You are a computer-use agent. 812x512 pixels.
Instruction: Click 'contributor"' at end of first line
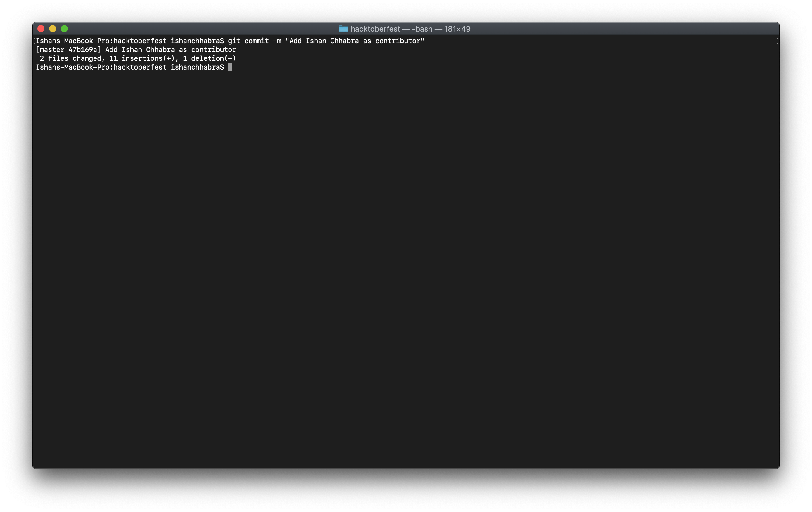pyautogui.click(x=400, y=41)
